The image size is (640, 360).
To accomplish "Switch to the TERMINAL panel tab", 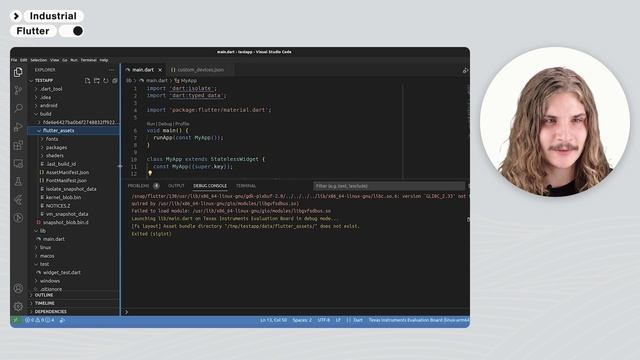I will click(x=246, y=186).
